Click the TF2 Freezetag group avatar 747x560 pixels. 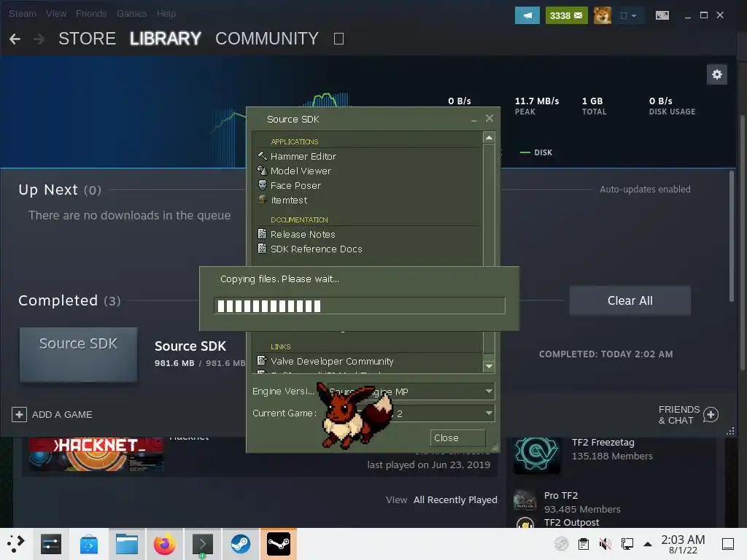pyautogui.click(x=536, y=454)
